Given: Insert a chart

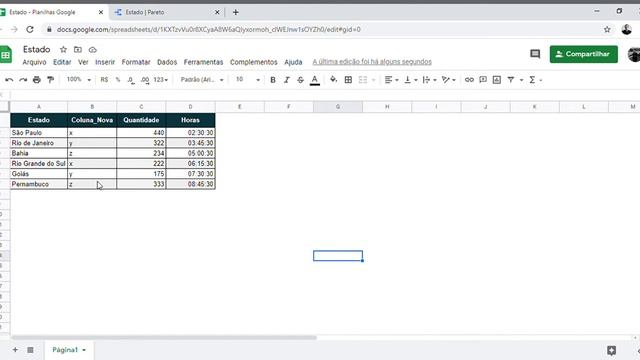Looking at the screenshot, I should pyautogui.click(x=497, y=80).
